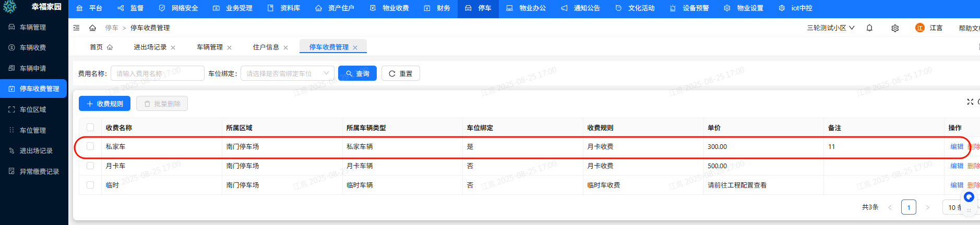Open the settings gear icon in header

coord(895,28)
